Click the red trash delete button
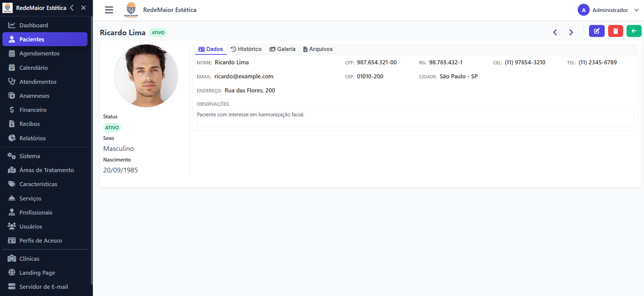 [x=615, y=31]
